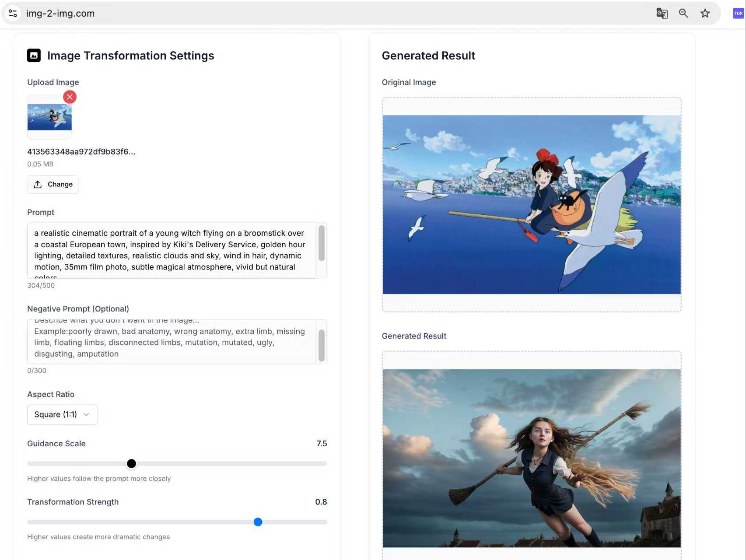Screen dimensions: 746x560
Task: Click the Negative Prompt box scrollbar
Action: pos(322,345)
